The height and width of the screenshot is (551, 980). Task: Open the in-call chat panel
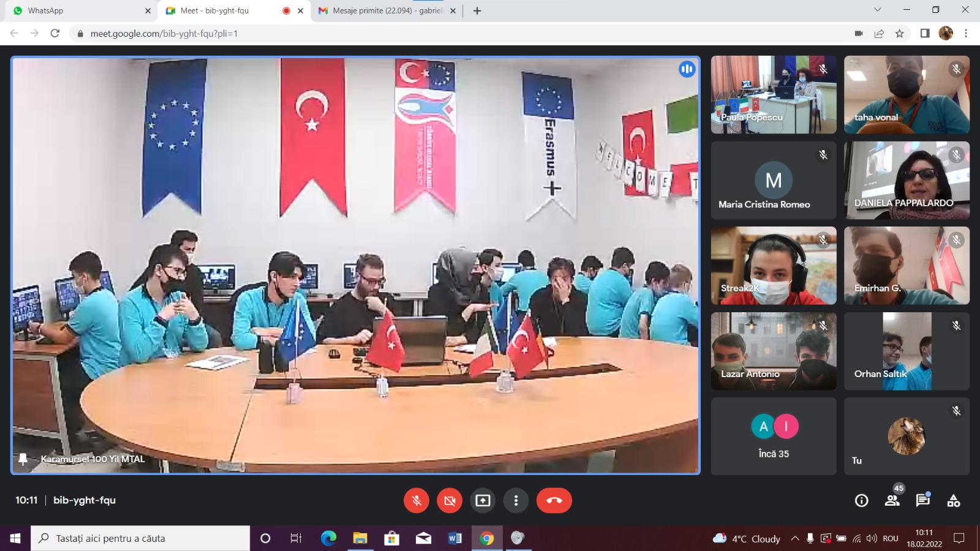pyautogui.click(x=922, y=501)
